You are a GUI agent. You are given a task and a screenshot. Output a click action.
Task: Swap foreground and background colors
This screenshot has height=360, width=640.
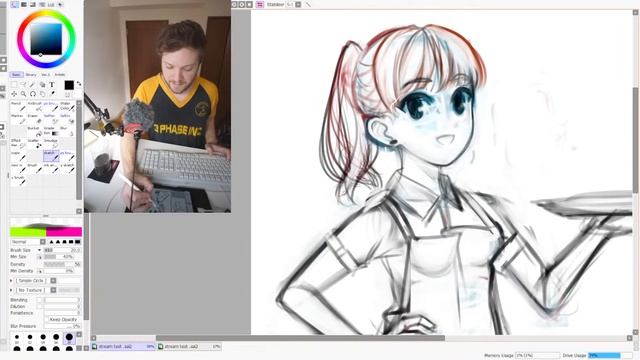[78, 84]
